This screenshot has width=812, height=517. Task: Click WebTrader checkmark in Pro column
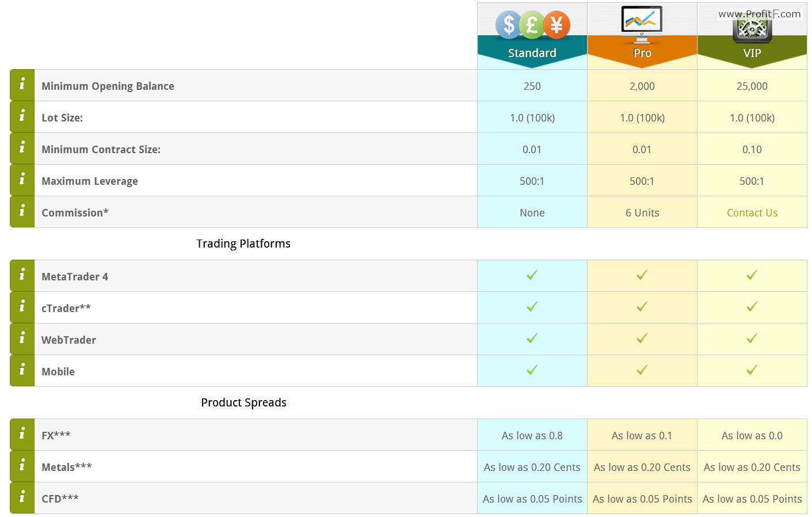click(x=642, y=339)
